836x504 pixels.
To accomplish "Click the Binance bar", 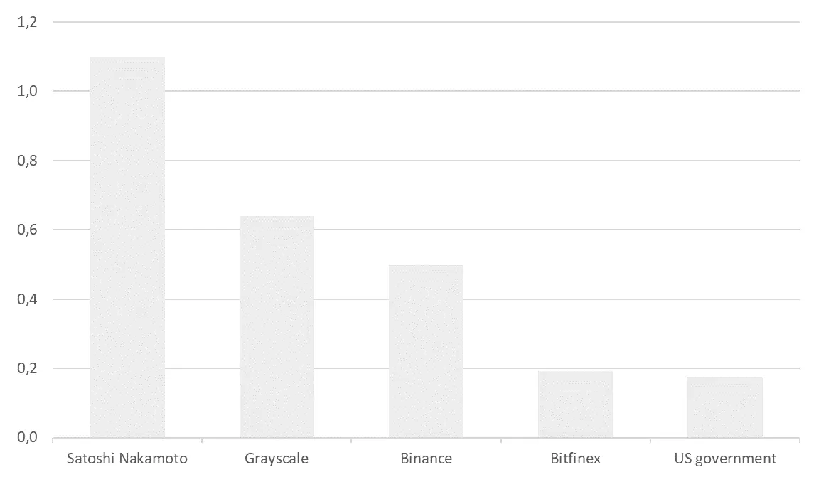I will (x=426, y=351).
